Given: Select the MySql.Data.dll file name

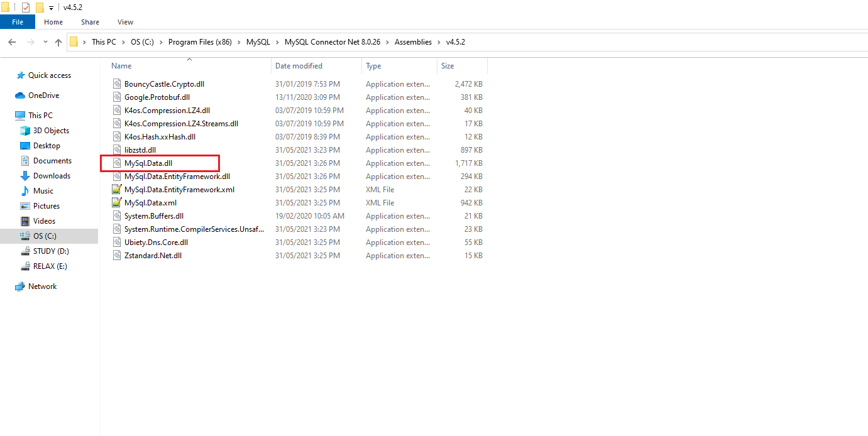Looking at the screenshot, I should point(148,163).
